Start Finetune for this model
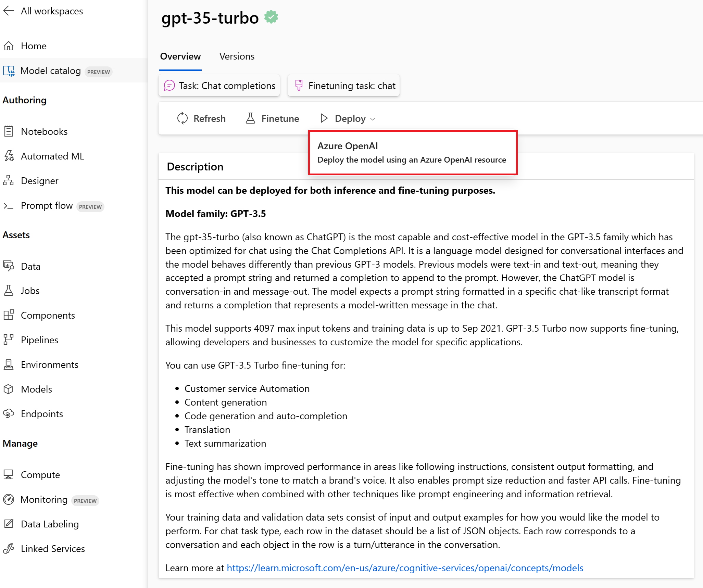 pos(273,118)
